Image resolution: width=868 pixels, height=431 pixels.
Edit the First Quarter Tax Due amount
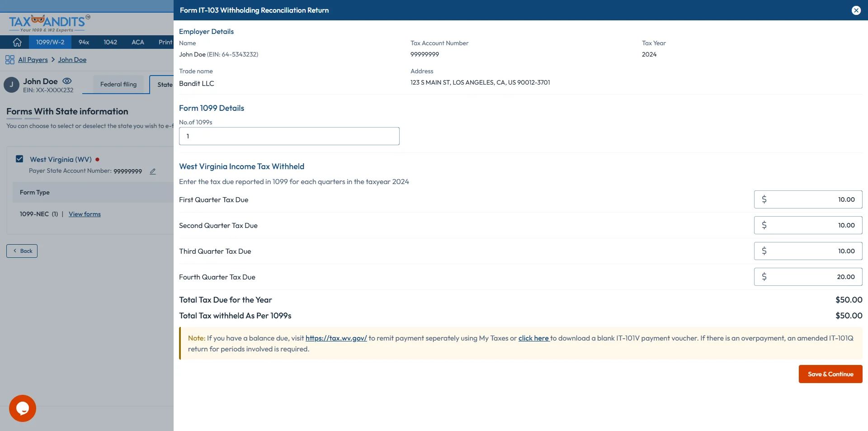coord(808,199)
